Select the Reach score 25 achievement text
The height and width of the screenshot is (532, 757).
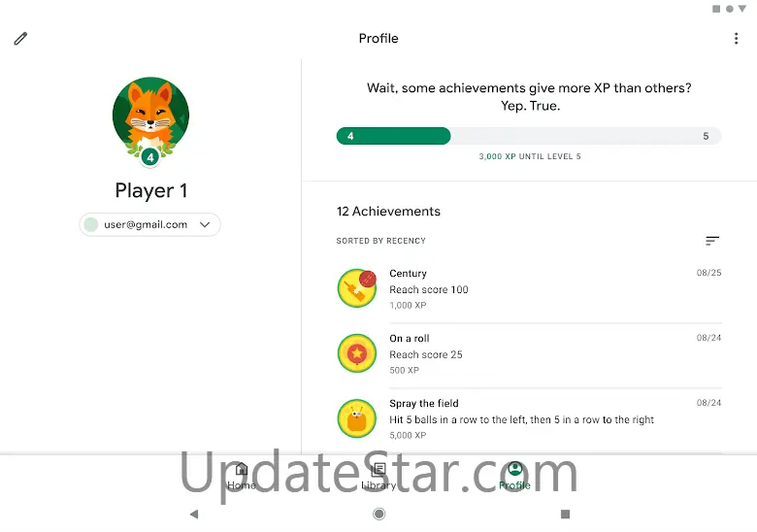point(426,354)
